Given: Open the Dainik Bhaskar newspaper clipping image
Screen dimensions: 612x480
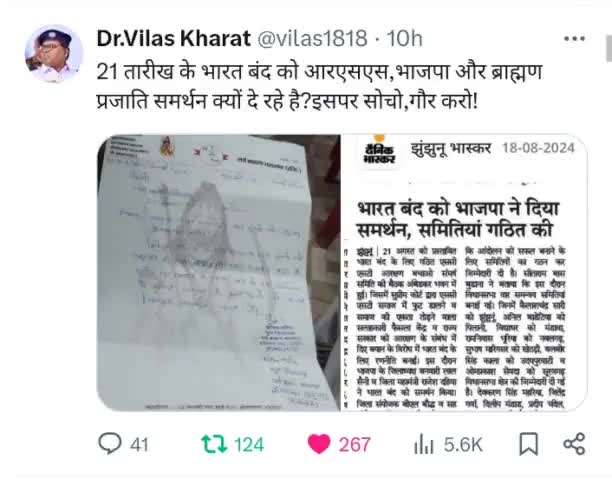Looking at the screenshot, I should click(464, 272).
